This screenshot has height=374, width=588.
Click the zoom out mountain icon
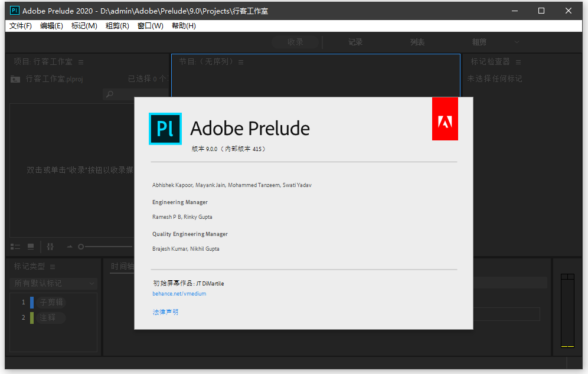70,247
